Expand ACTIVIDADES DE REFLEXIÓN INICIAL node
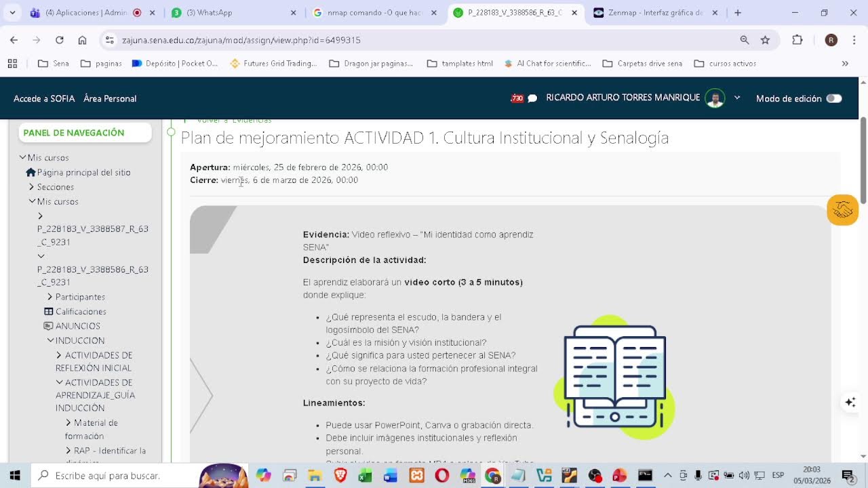 pyautogui.click(x=59, y=355)
